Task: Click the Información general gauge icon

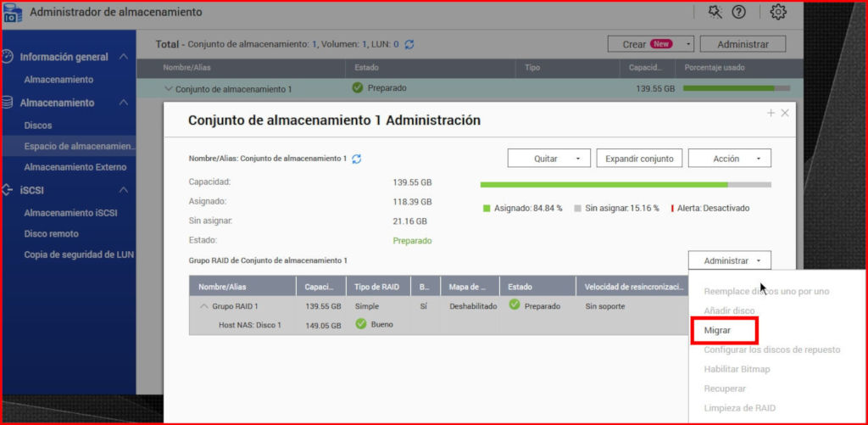Action: [x=8, y=57]
